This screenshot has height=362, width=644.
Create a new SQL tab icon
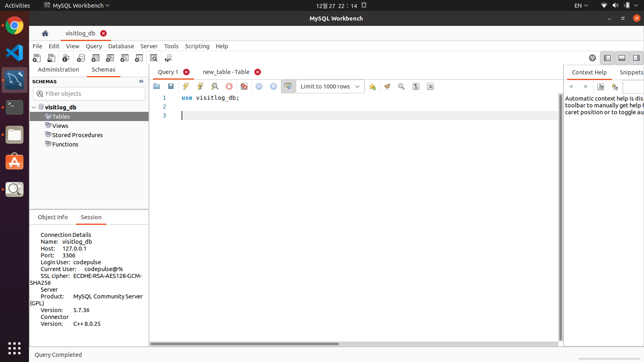pyautogui.click(x=37, y=58)
